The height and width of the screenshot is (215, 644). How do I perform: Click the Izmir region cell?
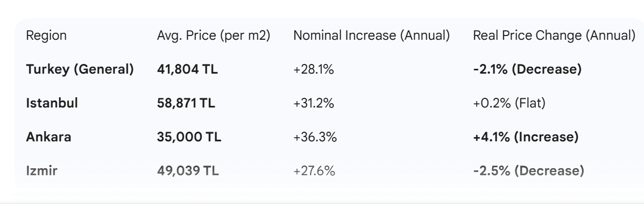point(42,171)
